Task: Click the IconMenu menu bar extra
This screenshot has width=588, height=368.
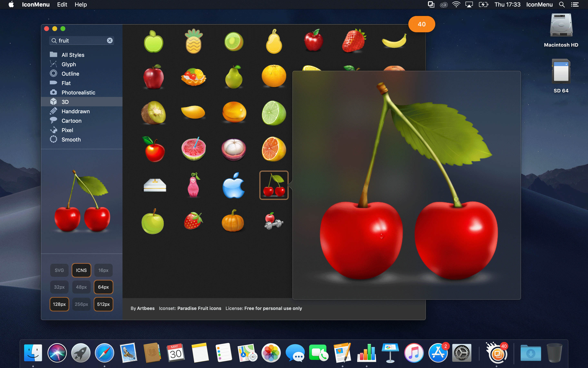Action: (x=539, y=5)
